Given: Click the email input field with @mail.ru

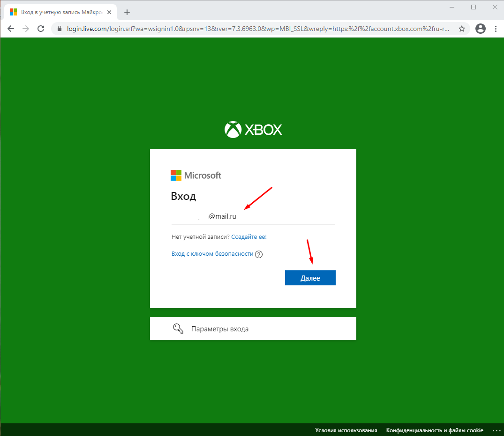Looking at the screenshot, I should point(253,216).
